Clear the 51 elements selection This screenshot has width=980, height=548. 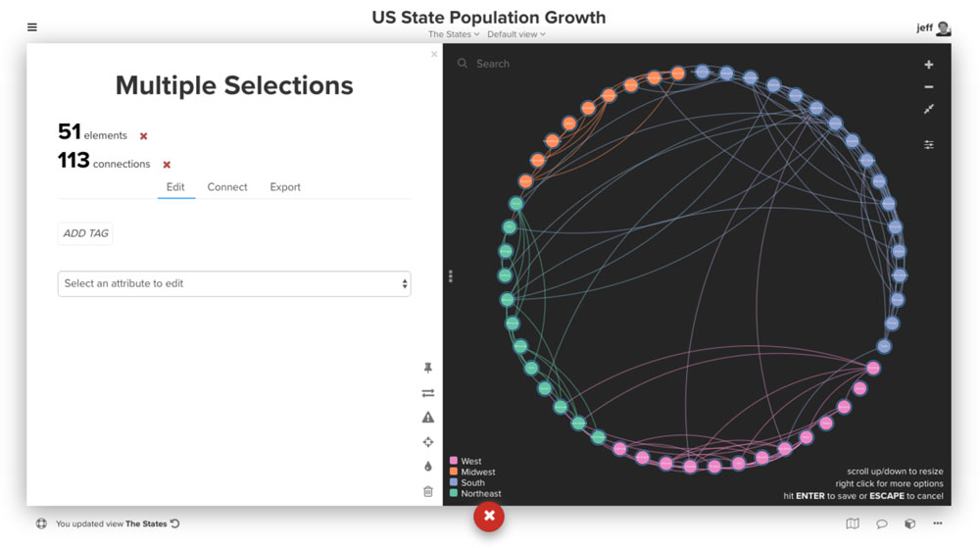(x=143, y=136)
